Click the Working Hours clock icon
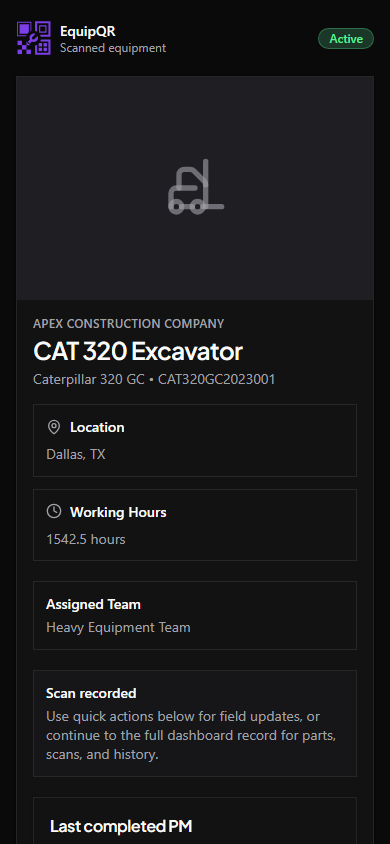 [x=54, y=511]
